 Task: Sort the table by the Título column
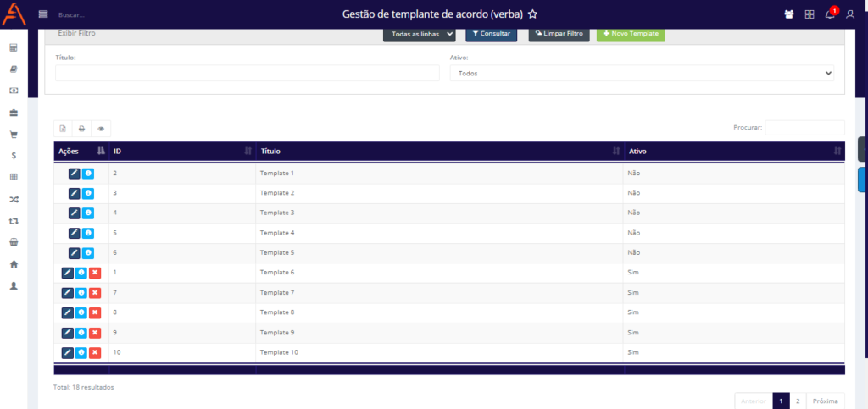tap(439, 151)
